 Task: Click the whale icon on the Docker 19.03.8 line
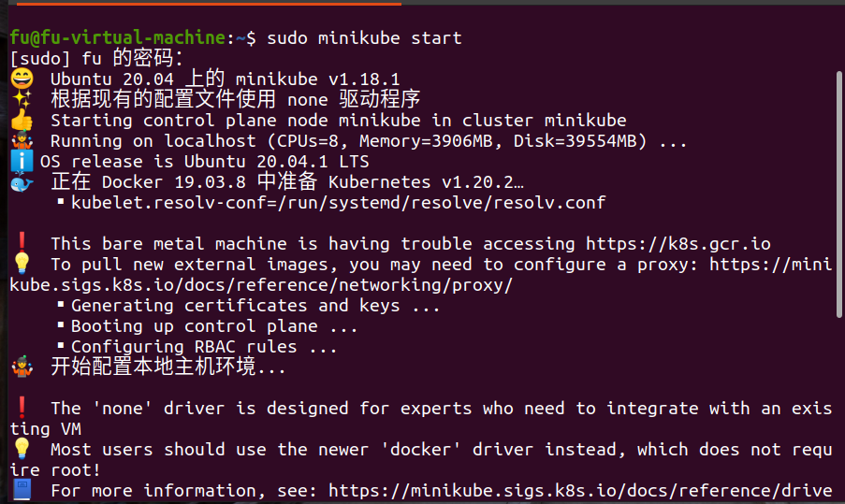point(21,182)
